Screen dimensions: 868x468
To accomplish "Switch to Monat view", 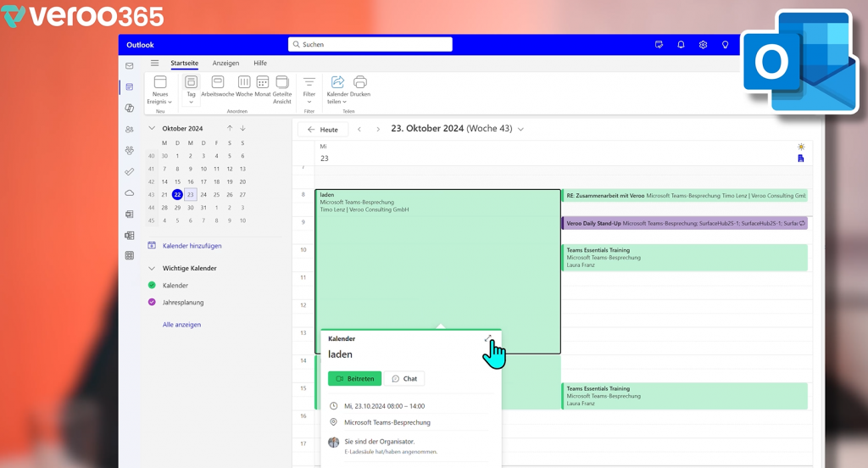I will click(263, 86).
